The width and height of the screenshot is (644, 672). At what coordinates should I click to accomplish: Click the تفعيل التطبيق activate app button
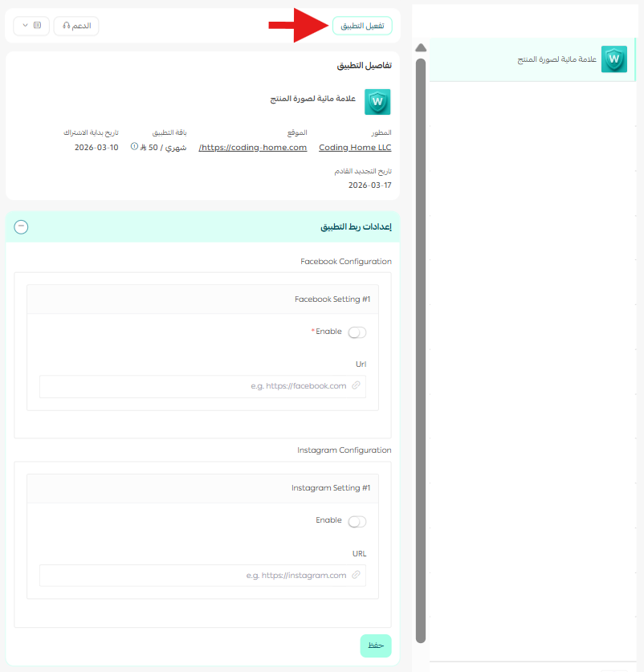(362, 26)
